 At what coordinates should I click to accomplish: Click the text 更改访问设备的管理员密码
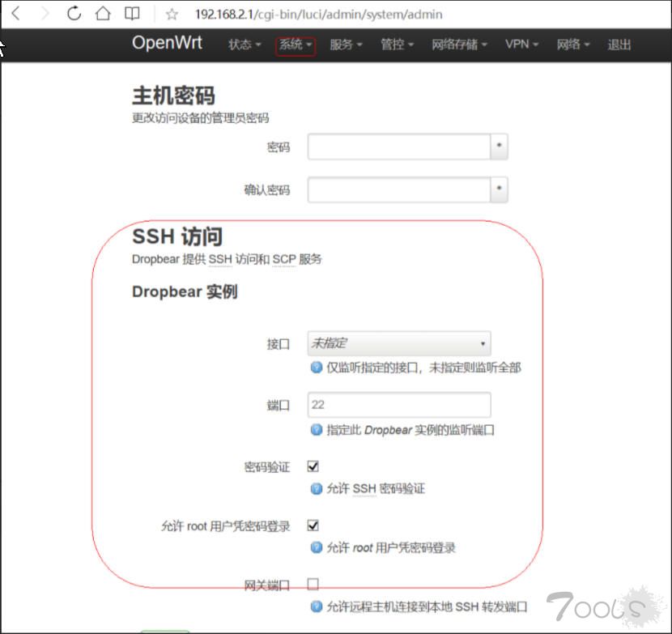click(x=201, y=118)
